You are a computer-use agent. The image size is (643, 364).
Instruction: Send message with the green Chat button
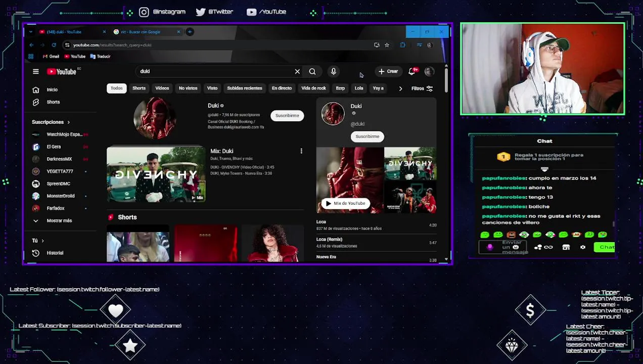pos(605,247)
